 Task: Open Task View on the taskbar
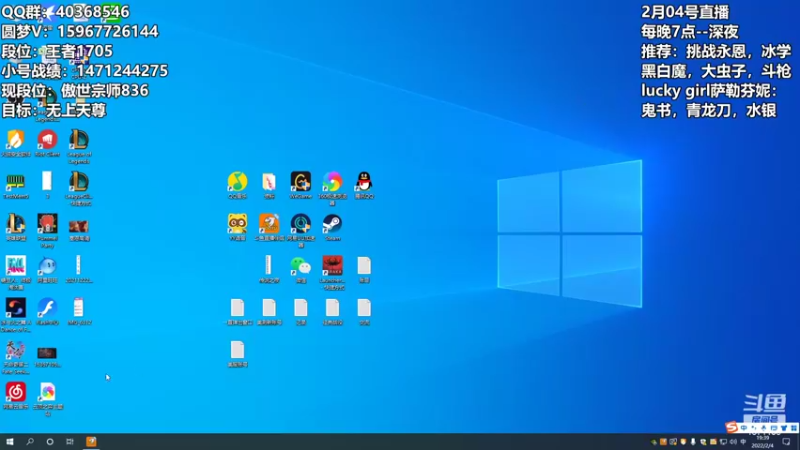(x=70, y=441)
